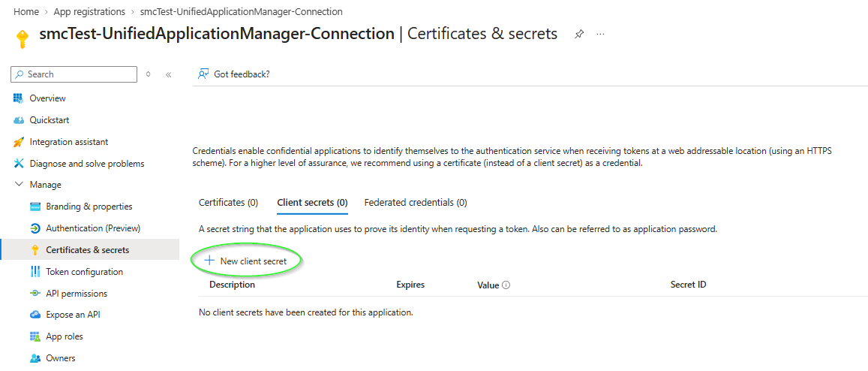868x371 pixels.
Task: Click the Owners people icon
Action: click(x=35, y=358)
